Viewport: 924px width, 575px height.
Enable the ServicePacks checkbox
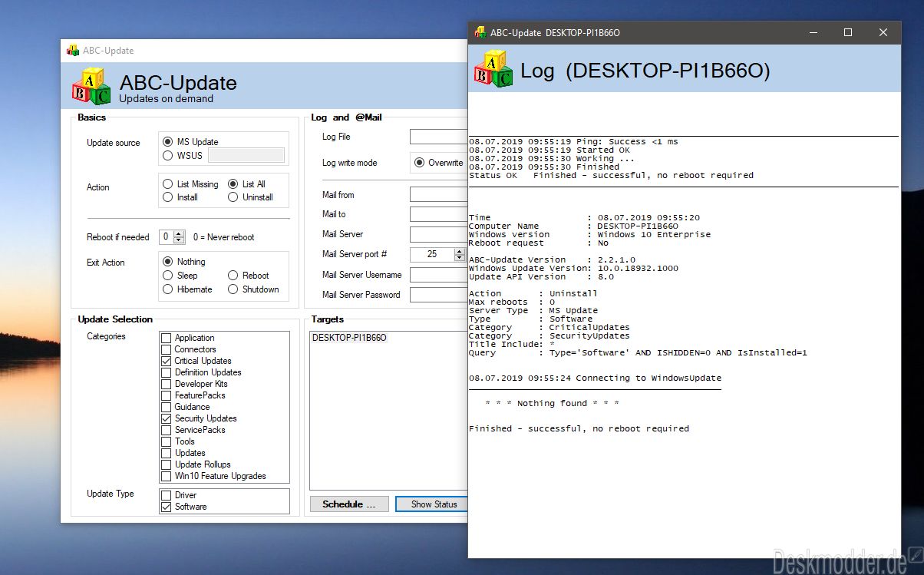(166, 430)
